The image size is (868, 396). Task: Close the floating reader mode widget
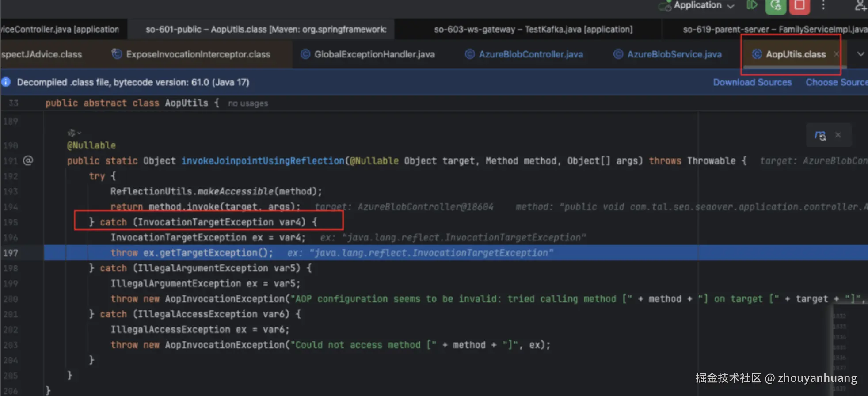(x=838, y=135)
